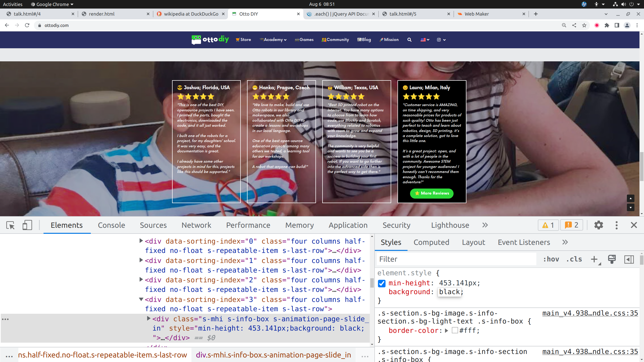
Task: Collapse the data-sorting-index="3" div node
Action: [x=141, y=299]
